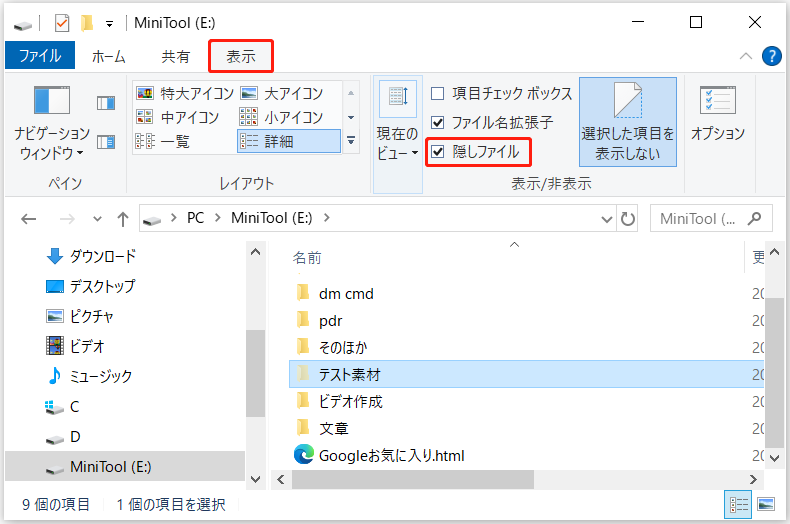Image resolution: width=790 pixels, height=524 pixels.
Task: Open the ナビゲーション ウィンドウ menu
Action: tap(52, 123)
